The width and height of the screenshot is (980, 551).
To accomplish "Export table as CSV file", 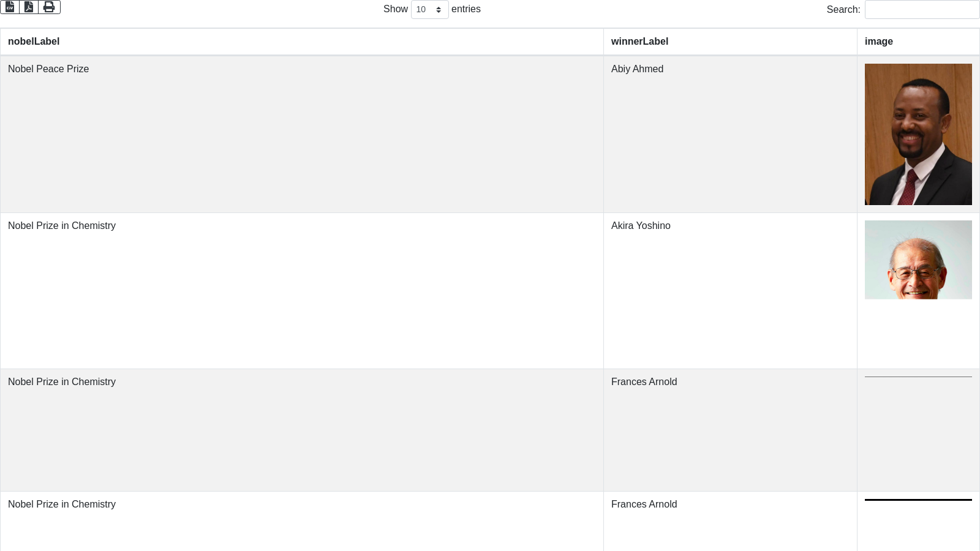I will tap(10, 7).
